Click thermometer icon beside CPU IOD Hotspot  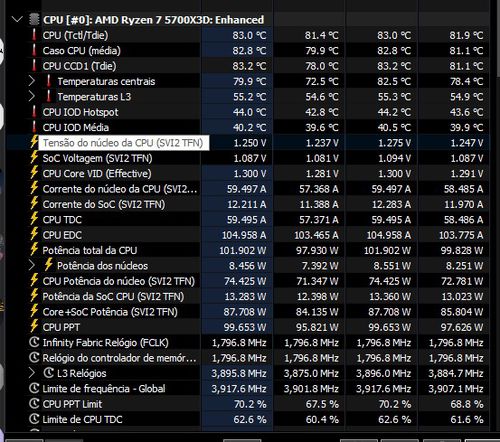[x=34, y=112]
